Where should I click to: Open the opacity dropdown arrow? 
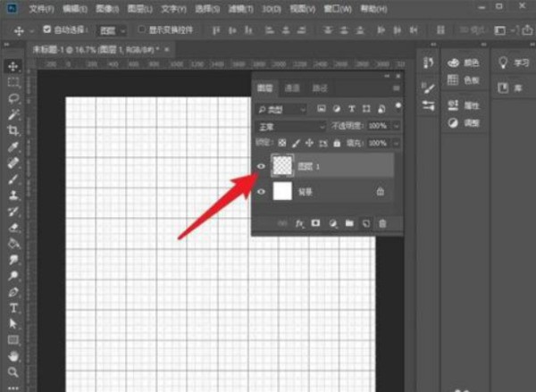[396, 126]
